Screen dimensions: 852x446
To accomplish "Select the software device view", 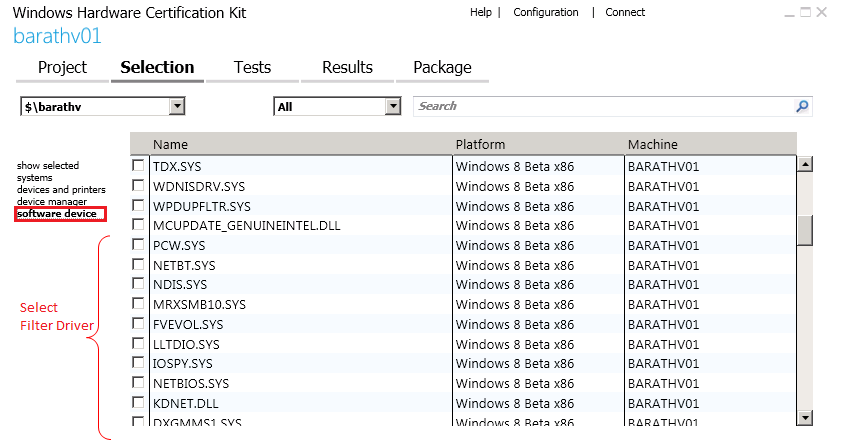I will 57,213.
